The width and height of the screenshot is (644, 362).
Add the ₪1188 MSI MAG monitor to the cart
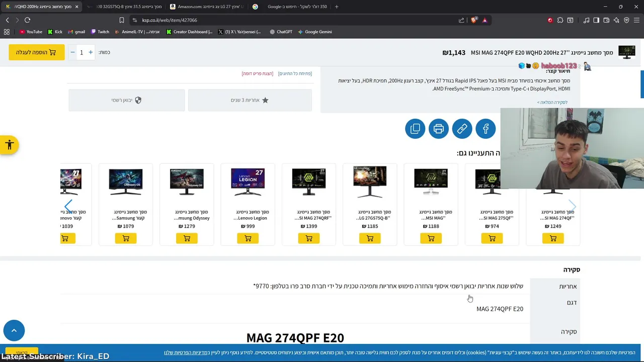(431, 238)
